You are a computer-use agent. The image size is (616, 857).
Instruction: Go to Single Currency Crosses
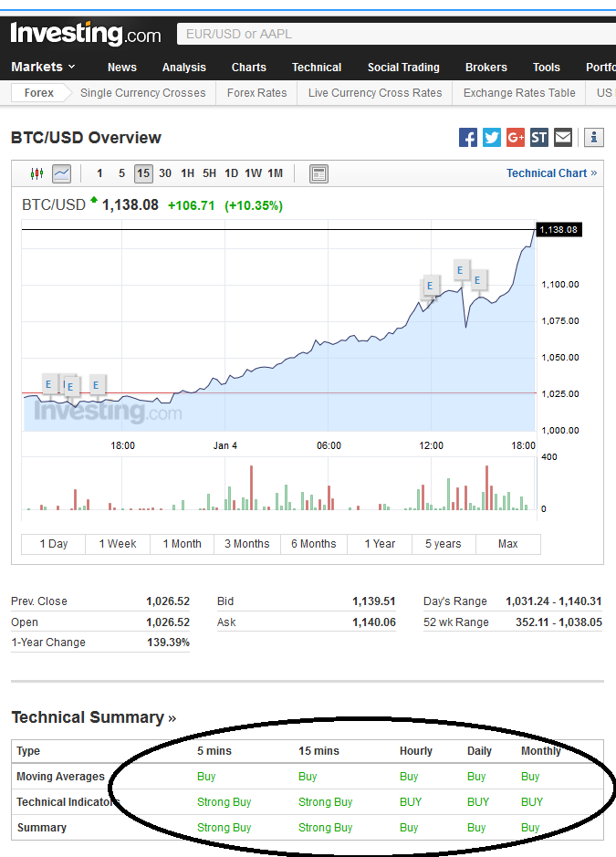142,92
